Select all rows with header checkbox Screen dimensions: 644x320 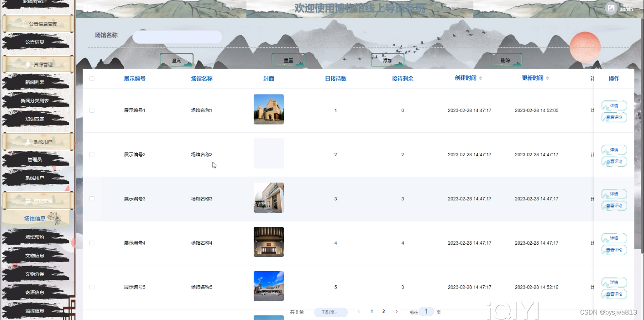click(92, 79)
